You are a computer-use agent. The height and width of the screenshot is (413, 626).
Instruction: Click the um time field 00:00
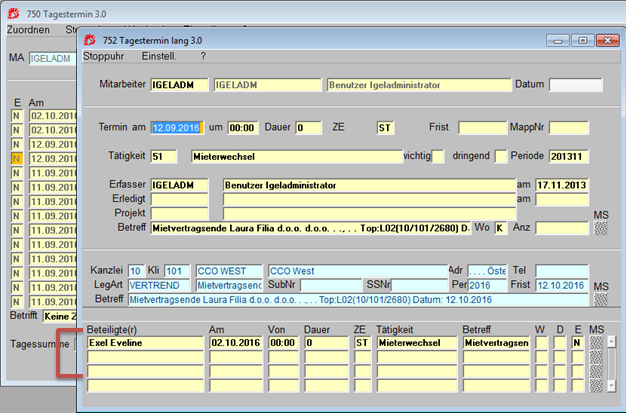[243, 128]
